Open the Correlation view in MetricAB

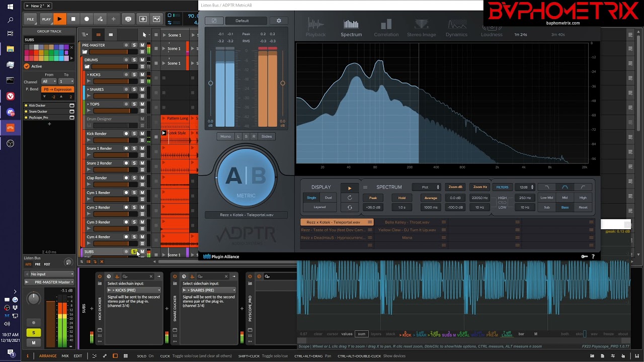[x=386, y=28]
